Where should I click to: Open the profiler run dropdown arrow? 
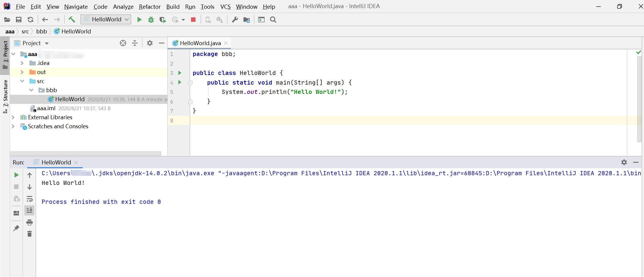pyautogui.click(x=183, y=20)
